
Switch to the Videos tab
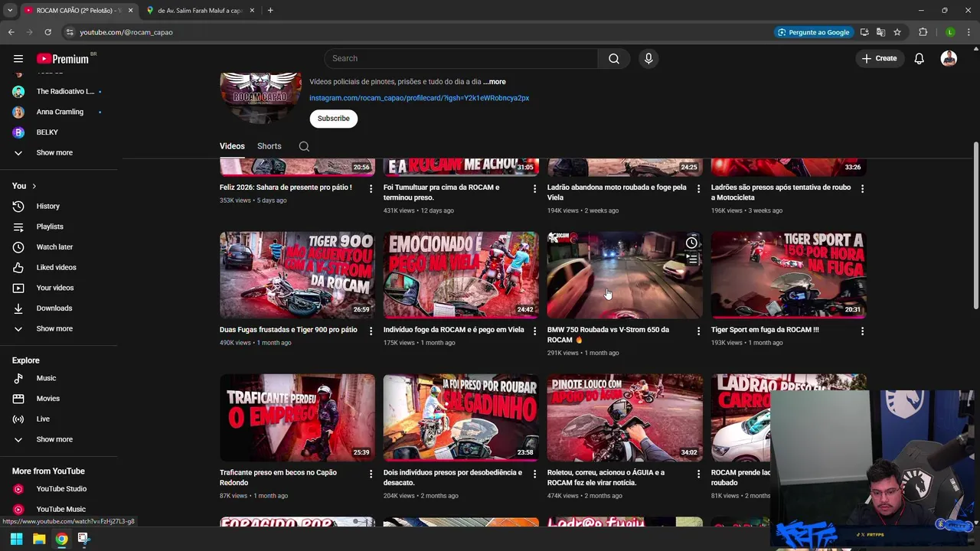[x=232, y=146]
